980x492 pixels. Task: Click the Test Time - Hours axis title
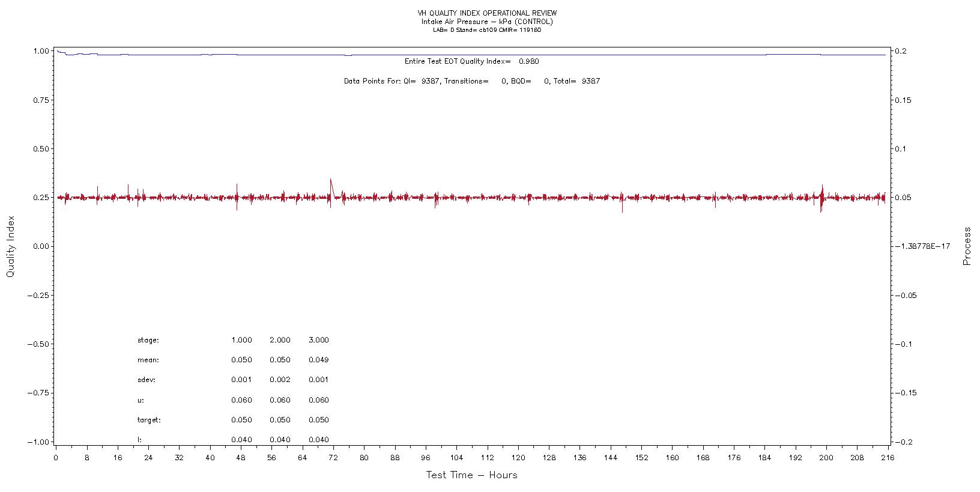[x=471, y=475]
